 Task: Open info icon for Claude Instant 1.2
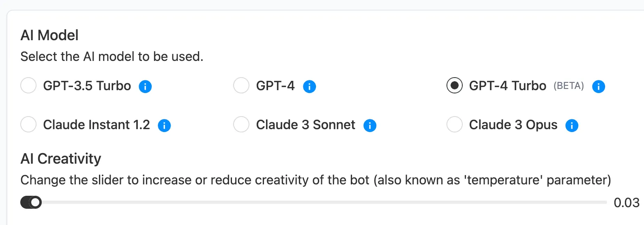[x=164, y=125]
